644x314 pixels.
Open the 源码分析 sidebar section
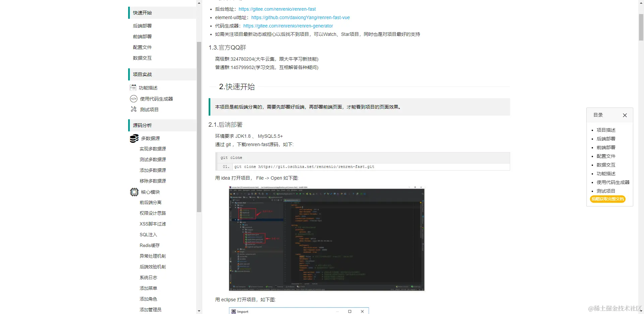pos(162,125)
